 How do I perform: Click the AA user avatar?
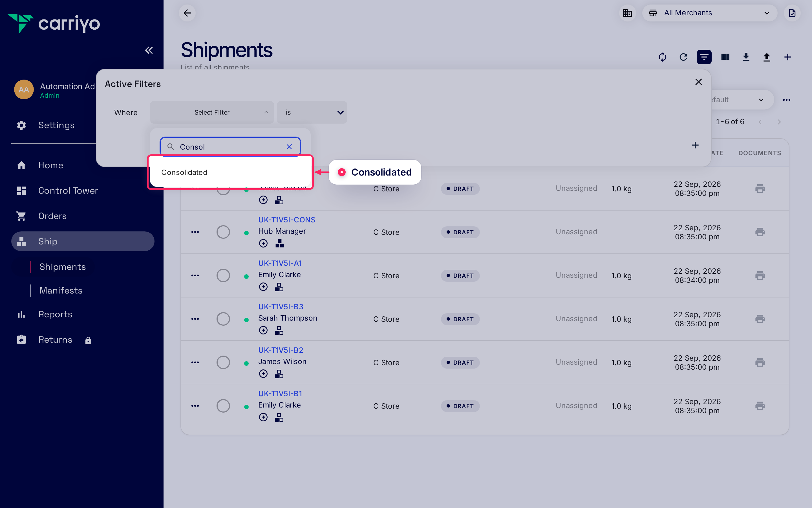tap(24, 90)
